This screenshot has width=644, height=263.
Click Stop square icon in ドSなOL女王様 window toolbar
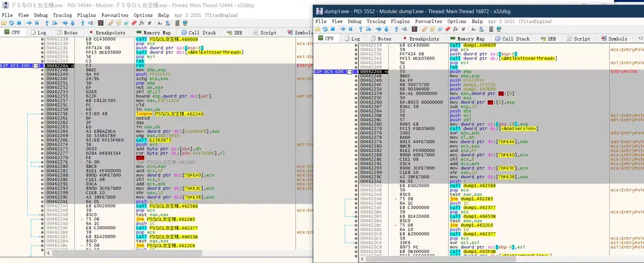click(19, 23)
